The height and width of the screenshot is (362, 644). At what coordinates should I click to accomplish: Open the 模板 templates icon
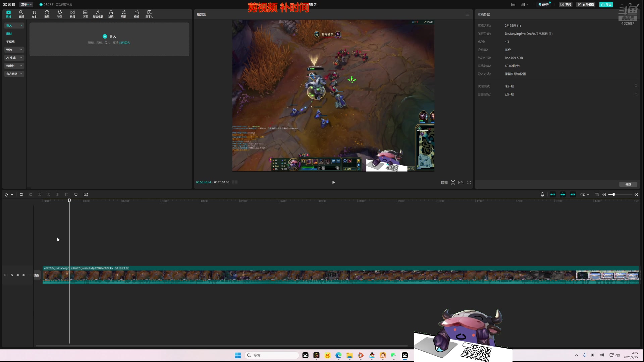137,14
